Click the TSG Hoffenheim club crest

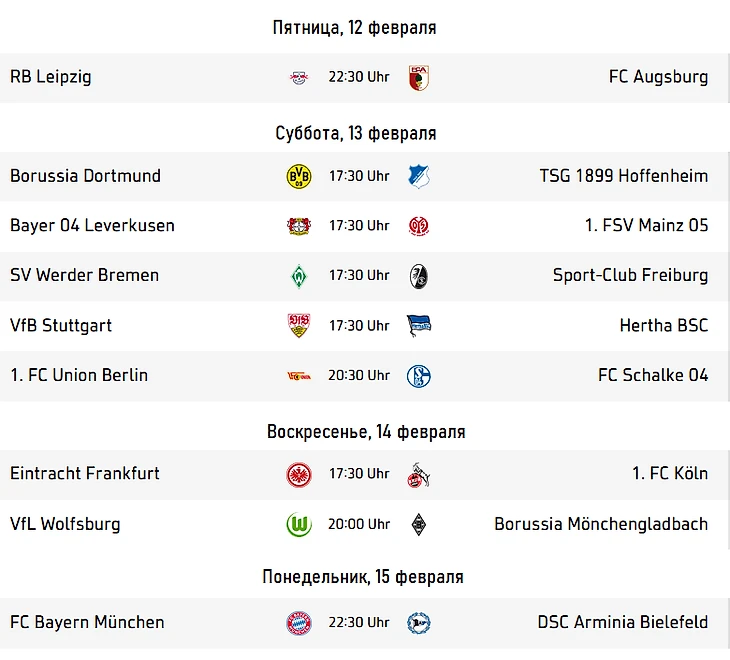(419, 176)
